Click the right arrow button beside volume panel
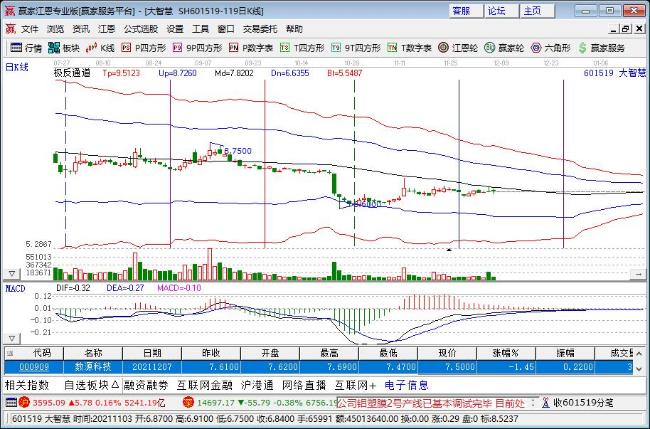 pyautogui.click(x=638, y=274)
